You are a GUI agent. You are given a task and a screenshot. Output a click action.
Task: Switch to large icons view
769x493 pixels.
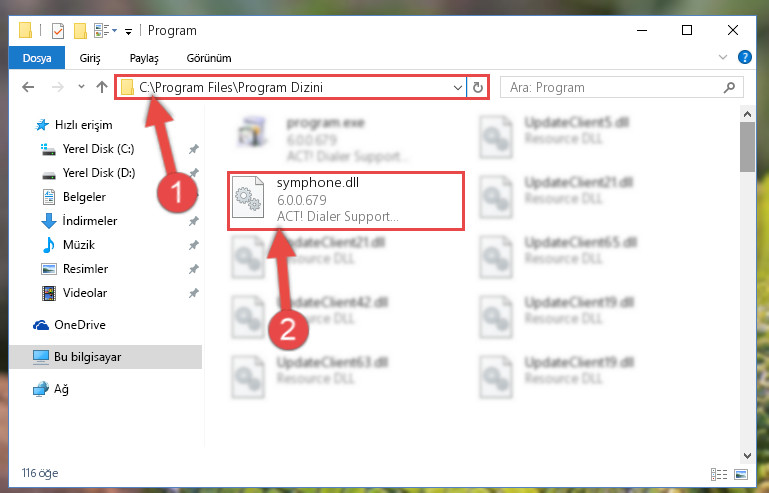click(x=741, y=474)
